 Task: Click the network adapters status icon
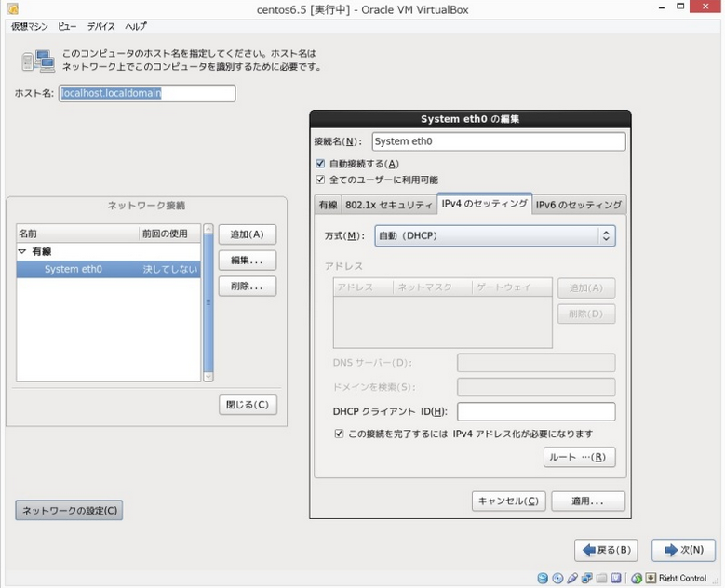586,578
